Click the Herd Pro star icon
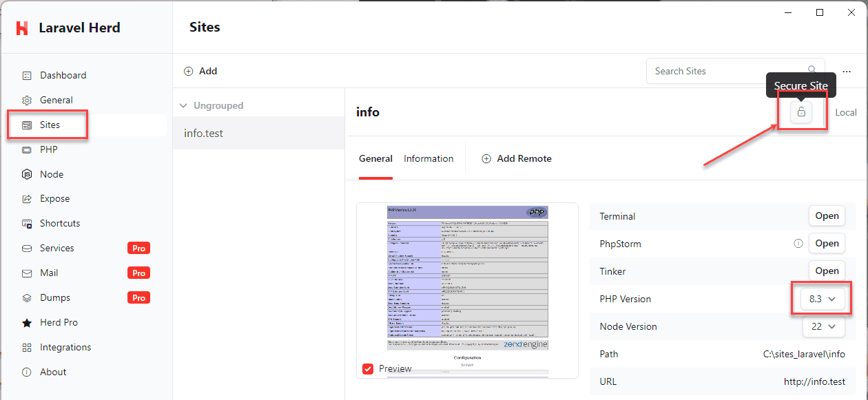868x400 pixels. click(27, 322)
